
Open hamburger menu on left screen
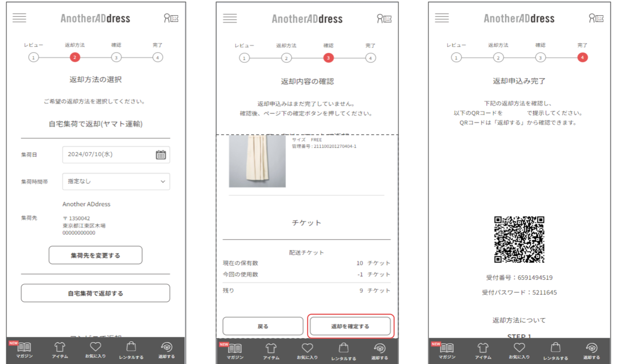(x=19, y=18)
